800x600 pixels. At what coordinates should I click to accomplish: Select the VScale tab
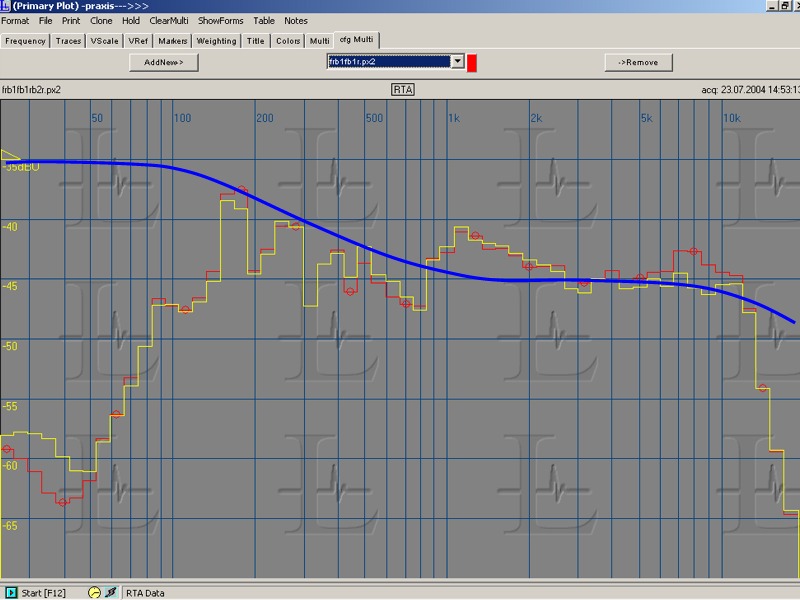[x=103, y=41]
